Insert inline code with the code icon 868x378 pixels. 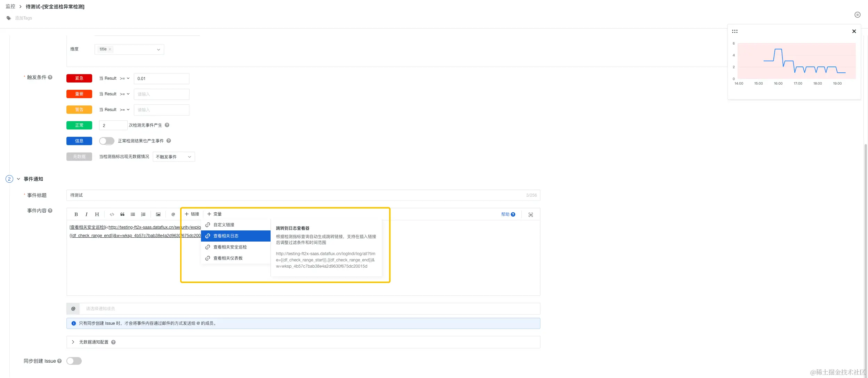[x=112, y=214]
